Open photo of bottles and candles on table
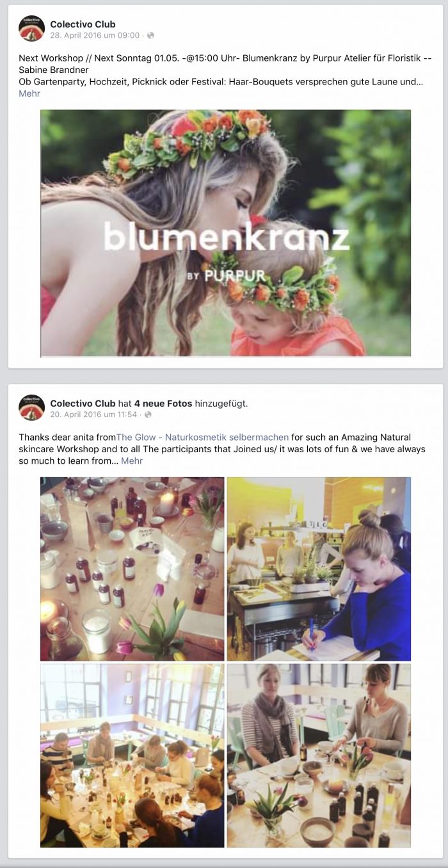The height and width of the screenshot is (868, 448). pos(132,569)
